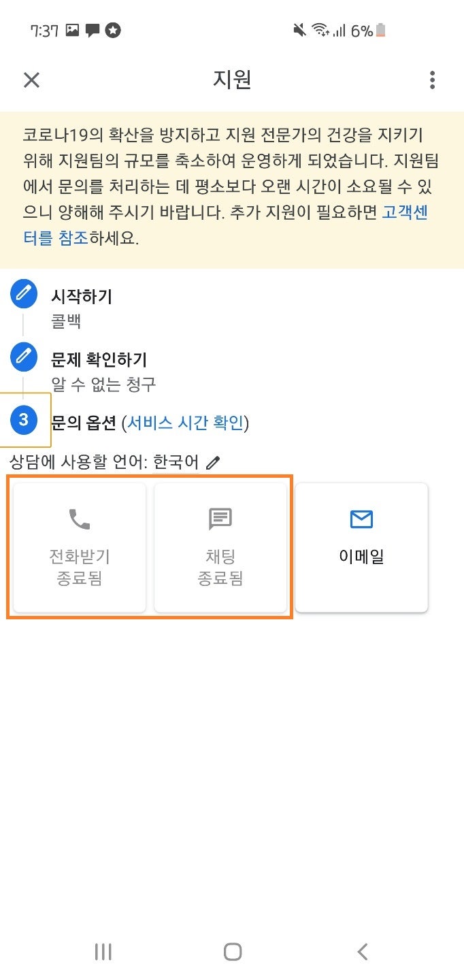Viewport: 464px width, 980px height.
Task: Select the step 3 circle badge
Action: pyautogui.click(x=24, y=420)
